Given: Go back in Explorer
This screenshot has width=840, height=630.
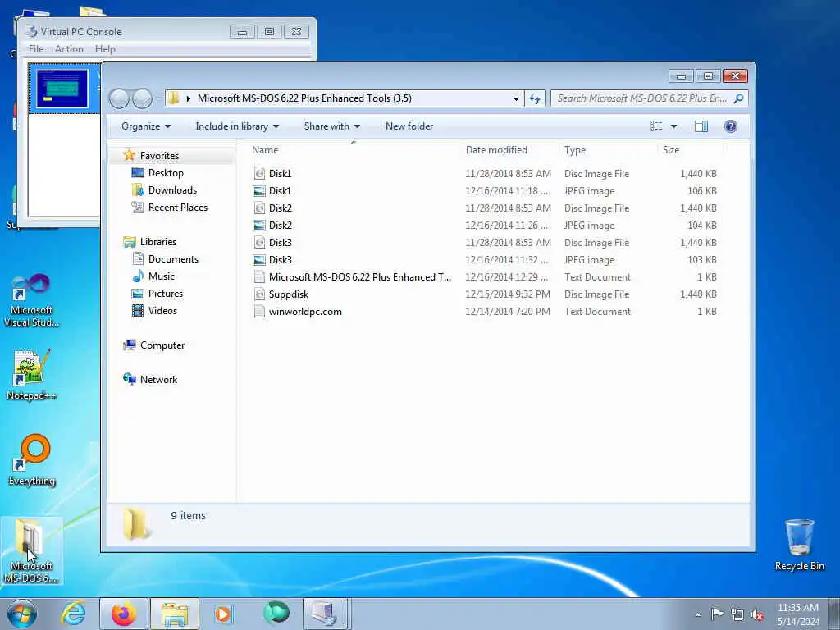Looking at the screenshot, I should [x=119, y=98].
